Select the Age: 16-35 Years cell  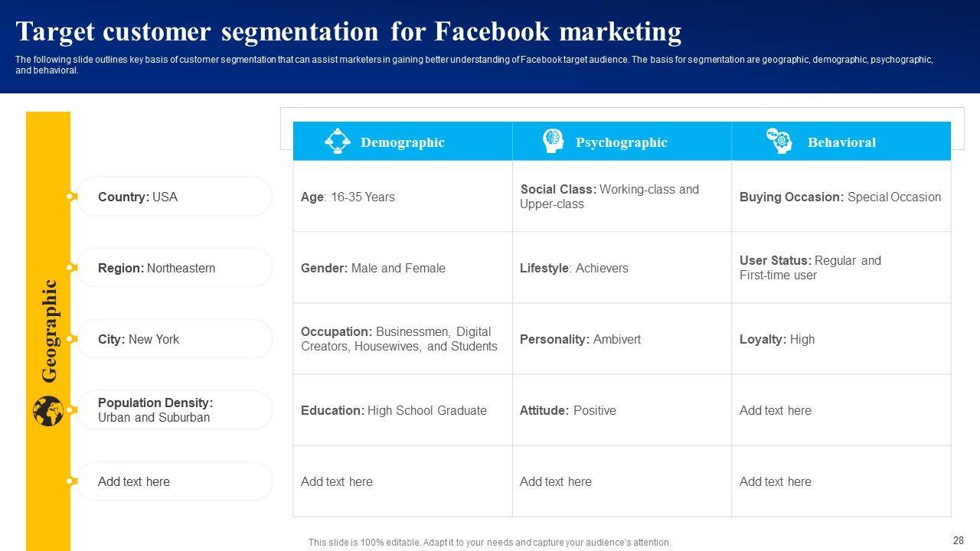point(402,197)
